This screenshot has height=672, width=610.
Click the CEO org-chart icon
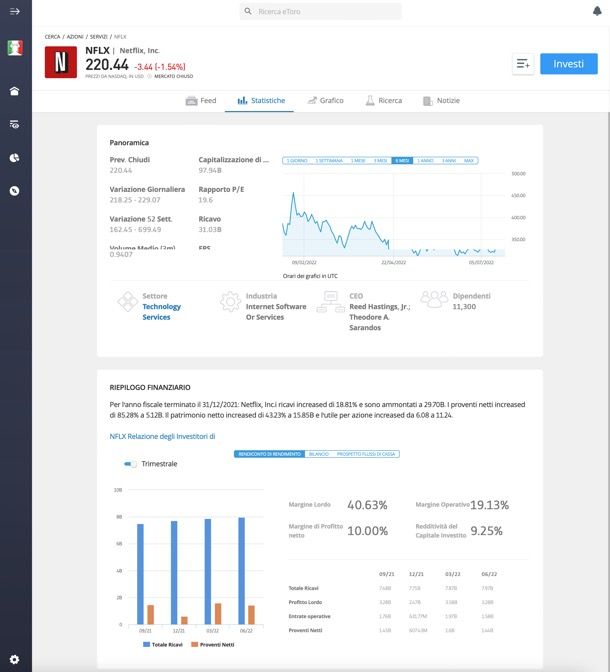tap(331, 302)
